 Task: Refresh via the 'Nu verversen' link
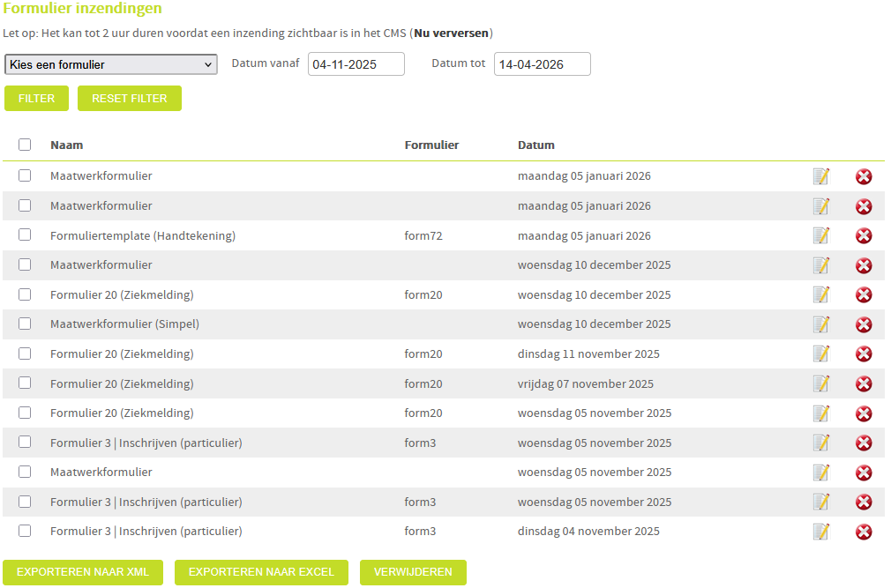click(x=451, y=33)
